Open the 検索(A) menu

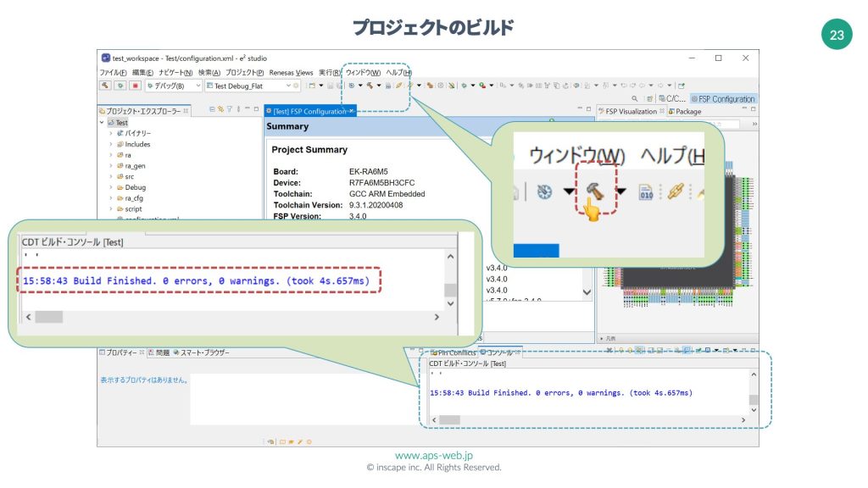point(209,73)
